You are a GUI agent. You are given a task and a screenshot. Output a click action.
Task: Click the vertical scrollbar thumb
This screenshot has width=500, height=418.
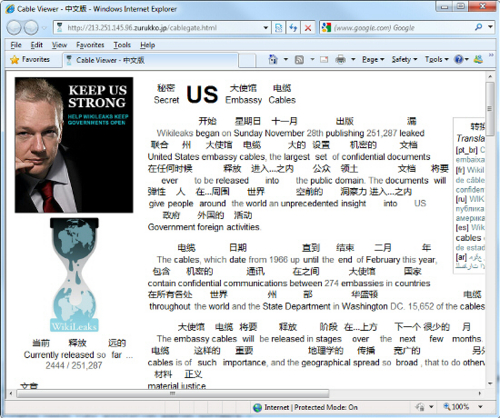490,109
